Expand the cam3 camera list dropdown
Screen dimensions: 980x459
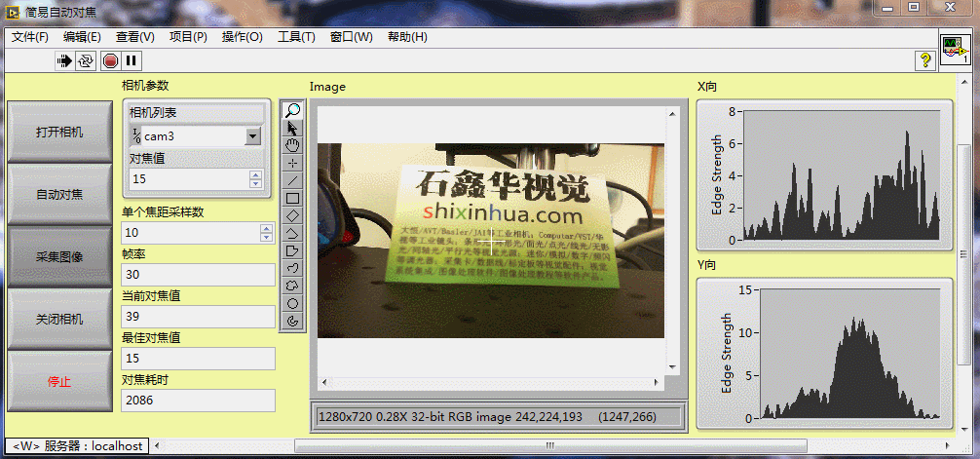coord(253,136)
